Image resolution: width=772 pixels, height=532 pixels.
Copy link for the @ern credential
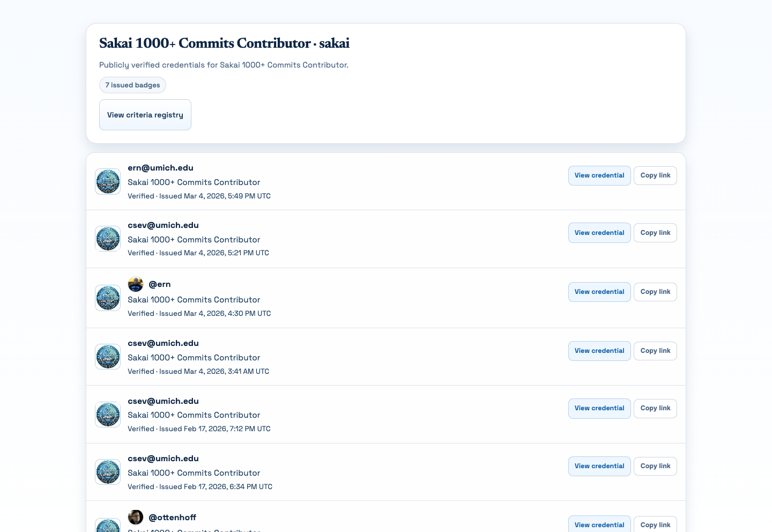655,292
